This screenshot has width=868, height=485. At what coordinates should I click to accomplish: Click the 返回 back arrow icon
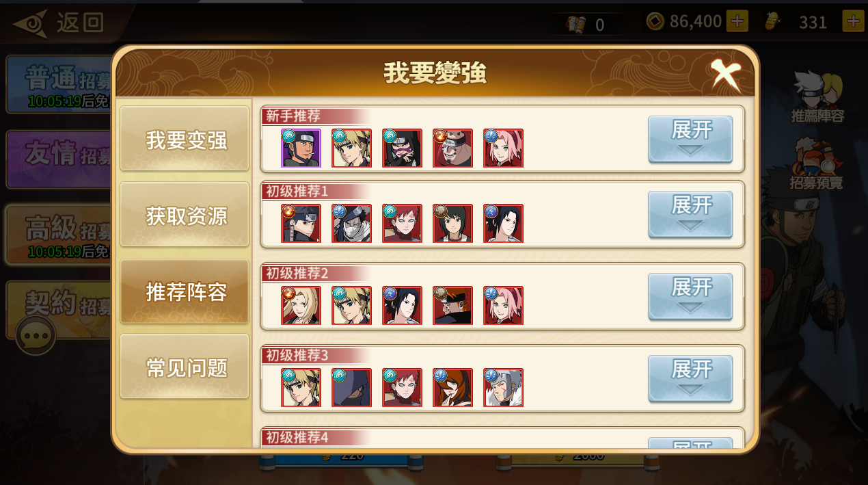pos(31,24)
